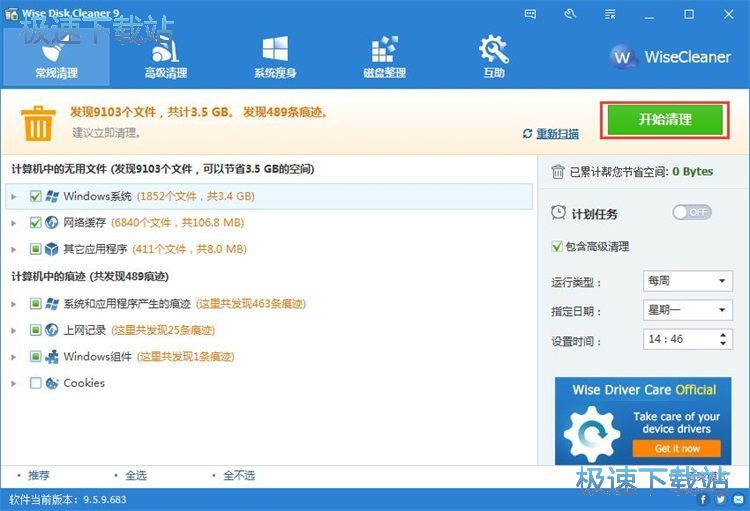This screenshot has width=750, height=511.
Task: Select the Windows系统 (1852个文件) row text
Action: pyautogui.click(x=159, y=196)
